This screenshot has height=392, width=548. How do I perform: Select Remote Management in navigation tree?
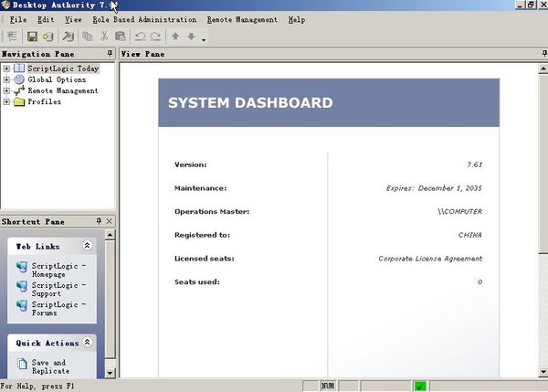click(x=63, y=90)
